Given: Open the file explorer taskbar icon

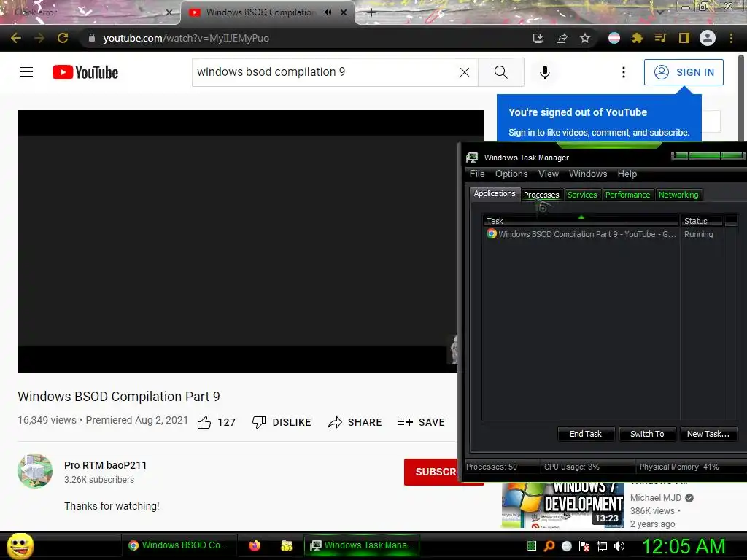Looking at the screenshot, I should (x=286, y=545).
